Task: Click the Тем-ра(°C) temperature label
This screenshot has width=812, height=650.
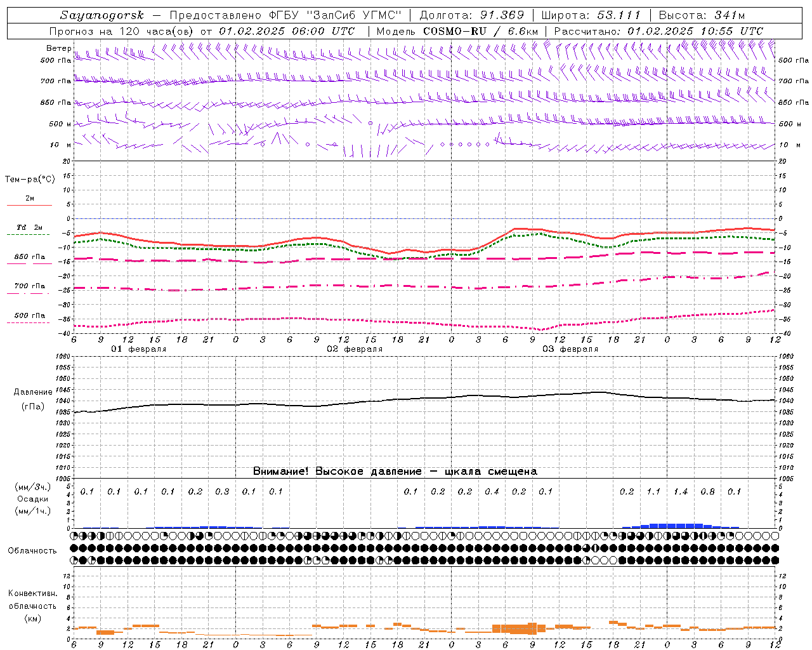Action: pyautogui.click(x=30, y=180)
